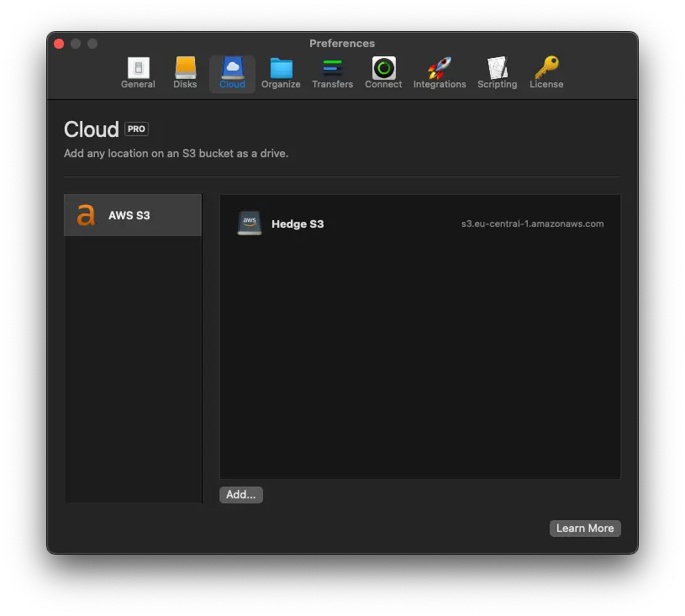This screenshot has height=616, width=685.
Task: Click the Learn More button
Action: 585,529
